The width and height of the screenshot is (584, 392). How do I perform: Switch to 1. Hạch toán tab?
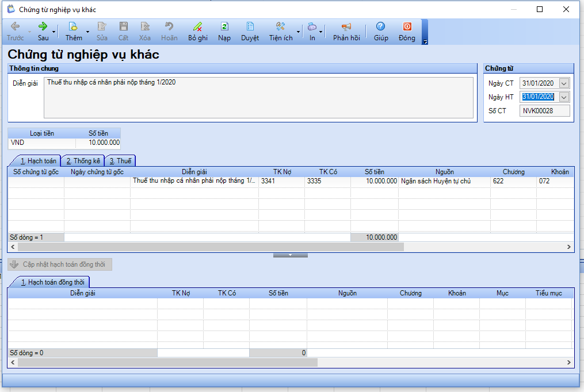pyautogui.click(x=38, y=161)
